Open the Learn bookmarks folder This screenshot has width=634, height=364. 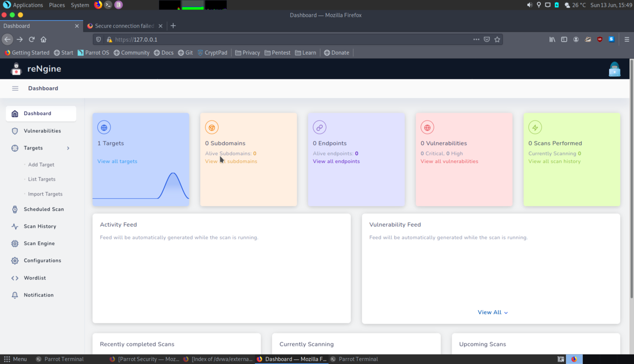305,53
